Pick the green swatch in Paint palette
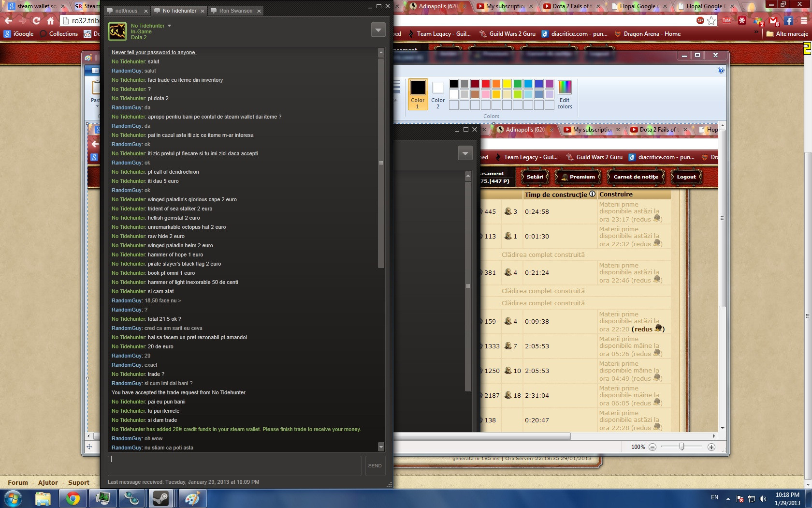 click(518, 84)
